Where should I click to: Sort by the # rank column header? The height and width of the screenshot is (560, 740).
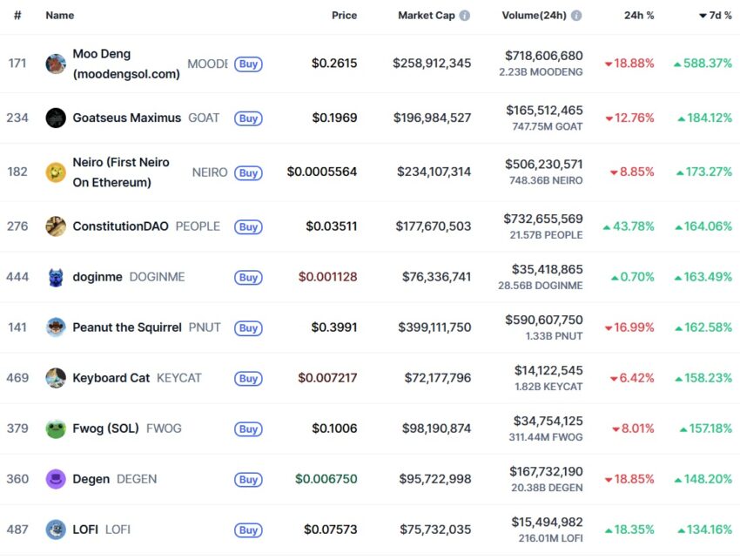pos(17,16)
